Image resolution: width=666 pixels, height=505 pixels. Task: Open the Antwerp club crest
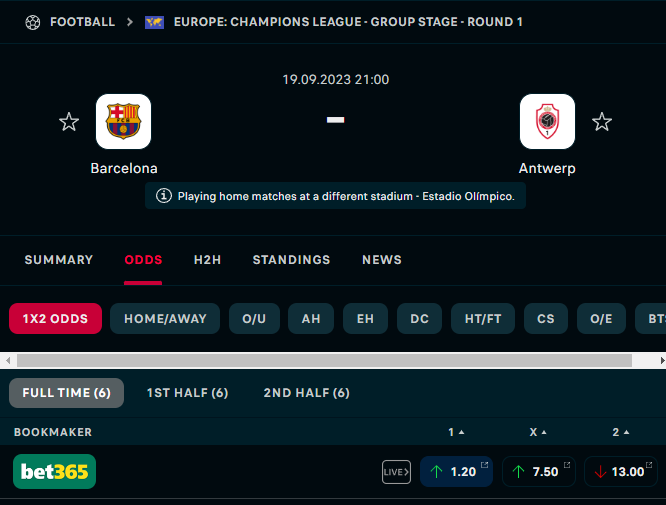coord(547,121)
